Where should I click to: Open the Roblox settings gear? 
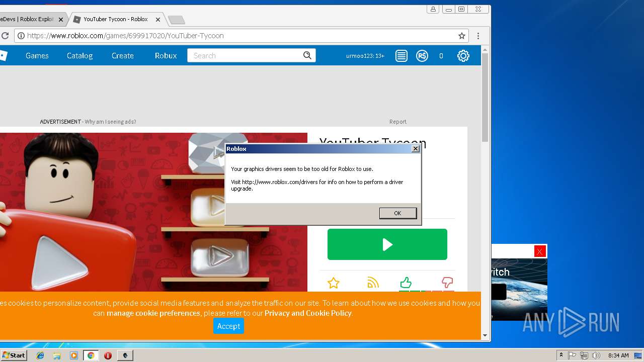(x=463, y=56)
